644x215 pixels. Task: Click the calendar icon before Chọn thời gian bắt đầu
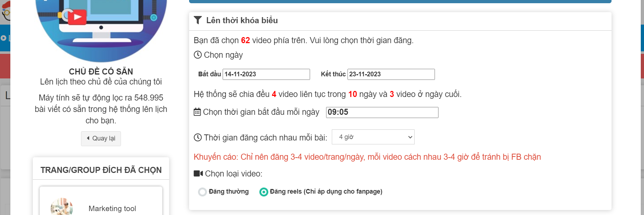pyautogui.click(x=197, y=112)
